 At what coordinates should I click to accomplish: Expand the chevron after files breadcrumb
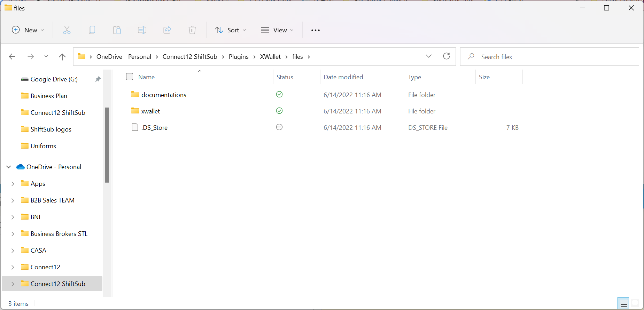309,57
